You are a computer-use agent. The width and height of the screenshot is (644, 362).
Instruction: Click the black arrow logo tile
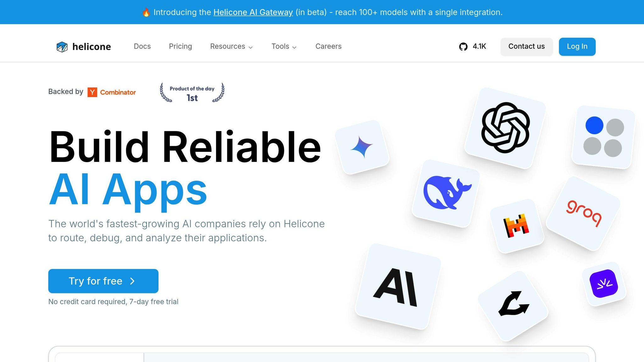[x=513, y=305]
